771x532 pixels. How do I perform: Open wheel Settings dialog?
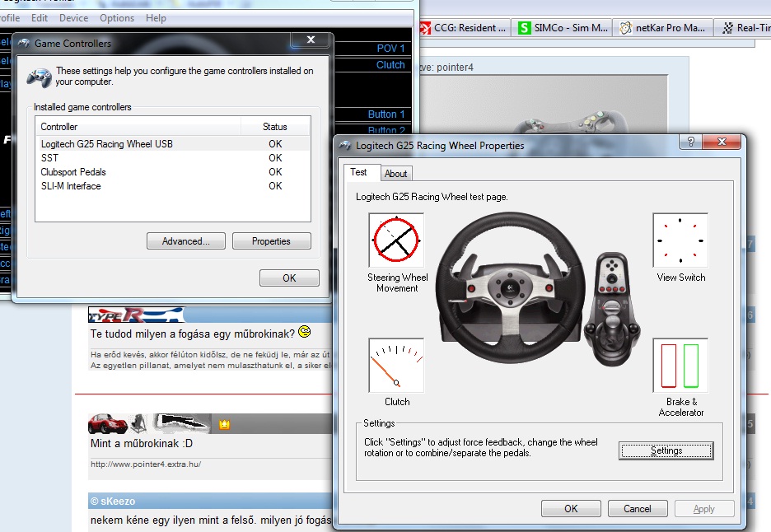pyautogui.click(x=666, y=450)
